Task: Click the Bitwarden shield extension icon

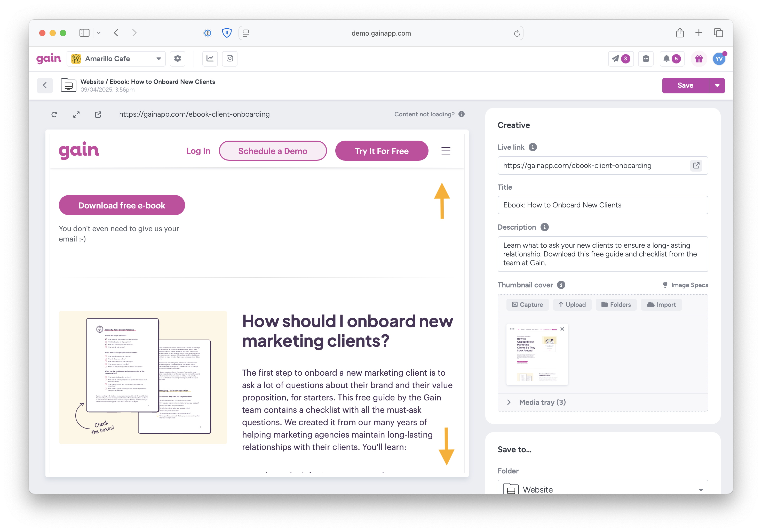Action: [x=227, y=33]
